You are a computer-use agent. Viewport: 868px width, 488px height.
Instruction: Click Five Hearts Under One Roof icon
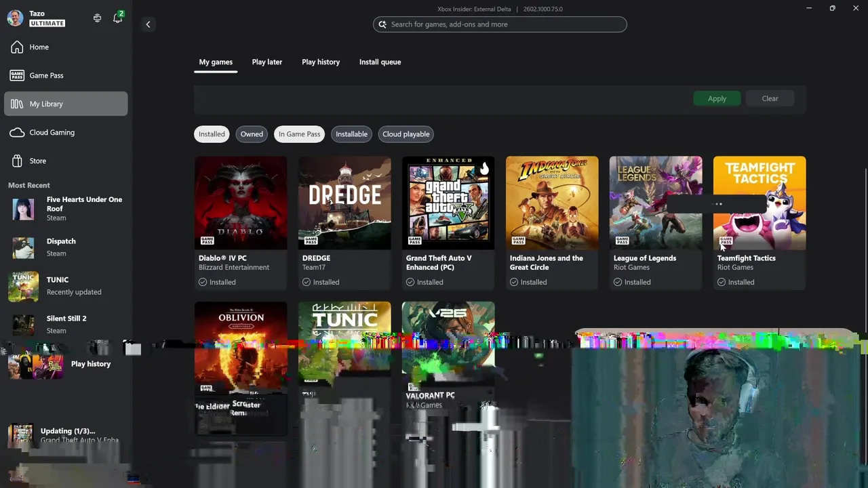pos(23,209)
